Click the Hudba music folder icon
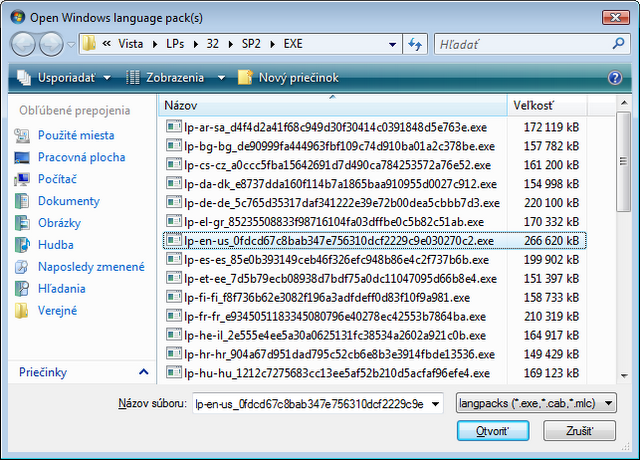The width and height of the screenshot is (640, 460). point(22,245)
